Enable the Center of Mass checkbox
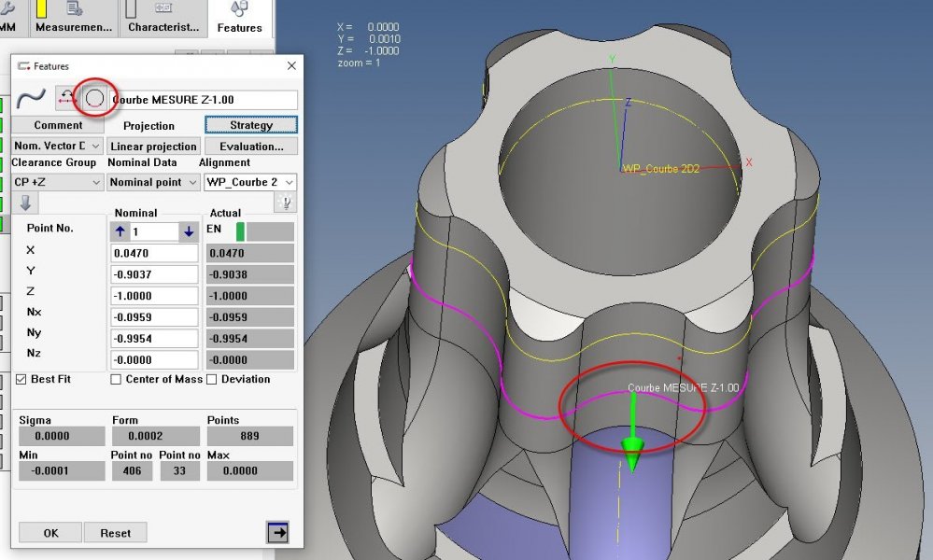 [x=116, y=379]
